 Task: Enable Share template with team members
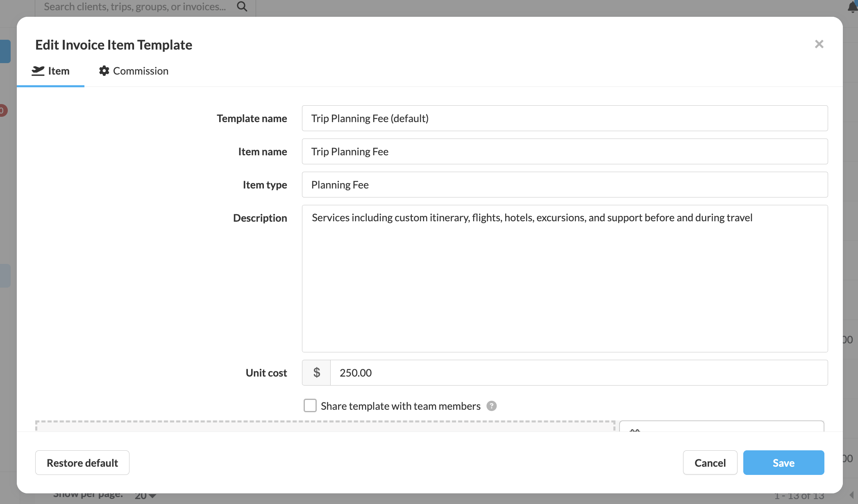(310, 406)
